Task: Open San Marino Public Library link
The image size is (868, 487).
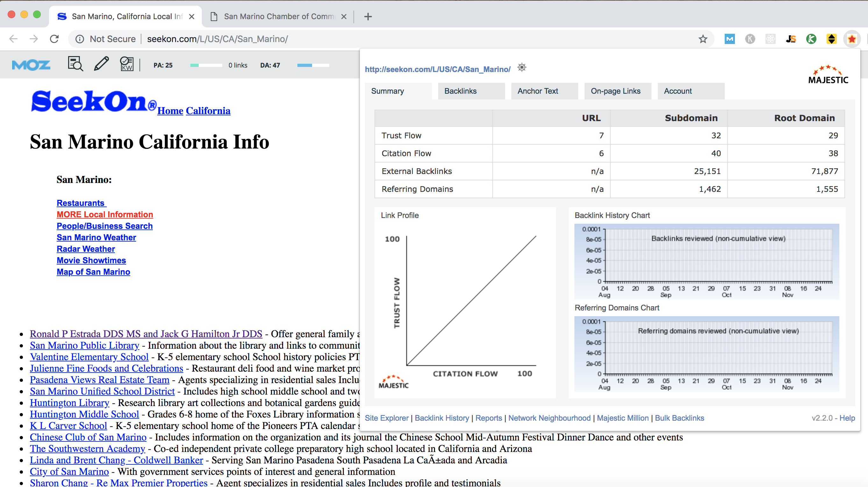Action: click(x=85, y=345)
